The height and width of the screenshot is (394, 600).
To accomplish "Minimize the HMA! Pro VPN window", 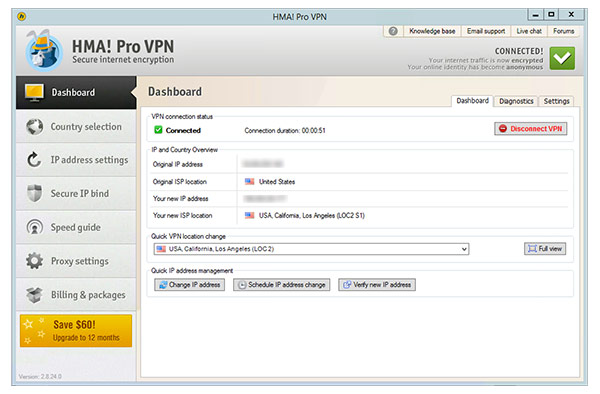I will (536, 15).
